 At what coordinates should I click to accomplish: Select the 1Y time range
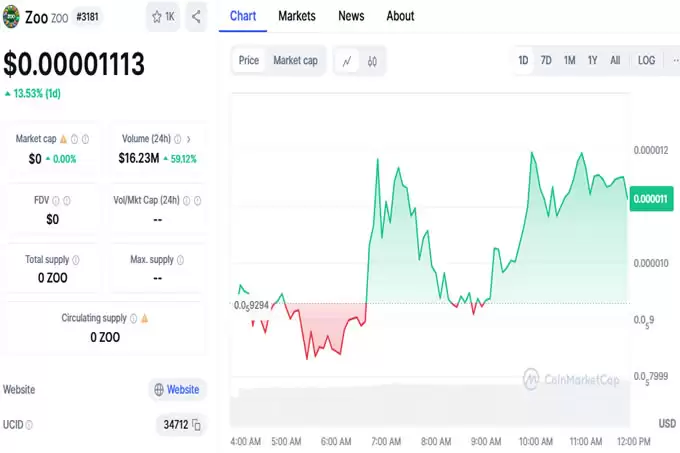(592, 61)
